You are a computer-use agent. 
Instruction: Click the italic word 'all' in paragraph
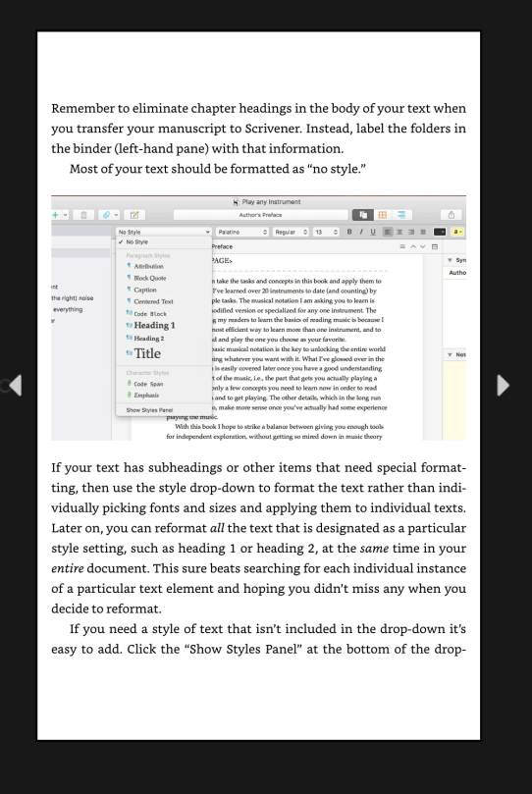click(217, 528)
